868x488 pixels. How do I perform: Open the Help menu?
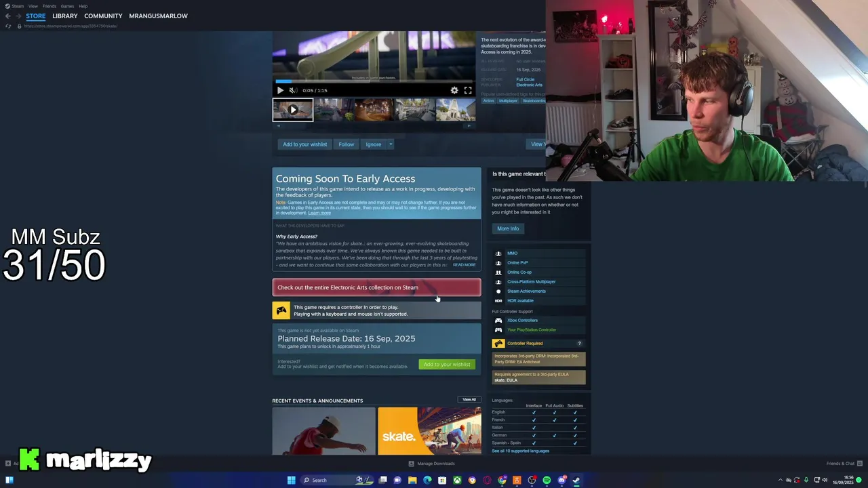pyautogui.click(x=83, y=6)
